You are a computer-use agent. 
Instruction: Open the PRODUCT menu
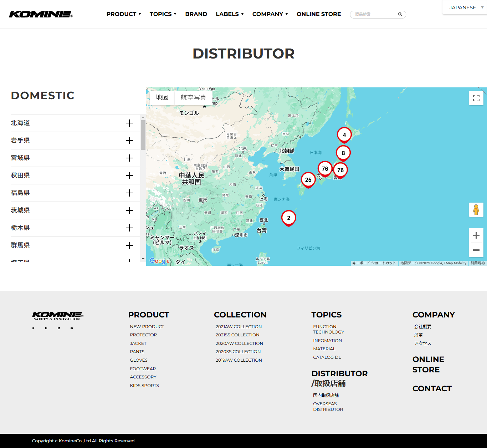[124, 14]
